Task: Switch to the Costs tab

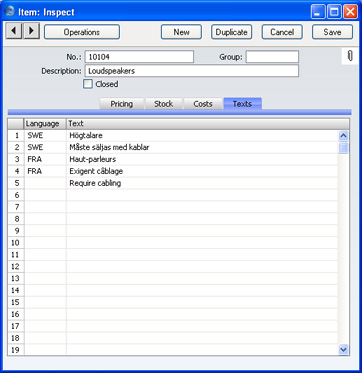Action: [x=203, y=104]
